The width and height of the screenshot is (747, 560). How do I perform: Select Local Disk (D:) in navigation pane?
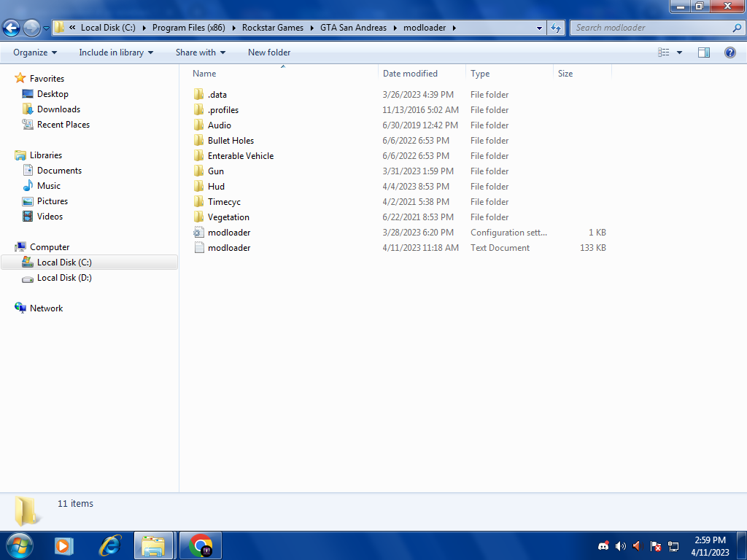tap(64, 278)
